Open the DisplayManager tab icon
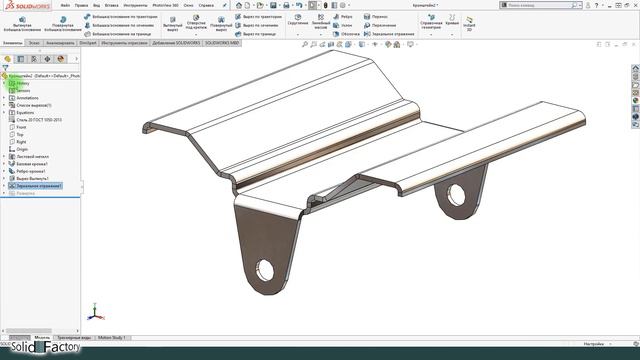 (61, 59)
